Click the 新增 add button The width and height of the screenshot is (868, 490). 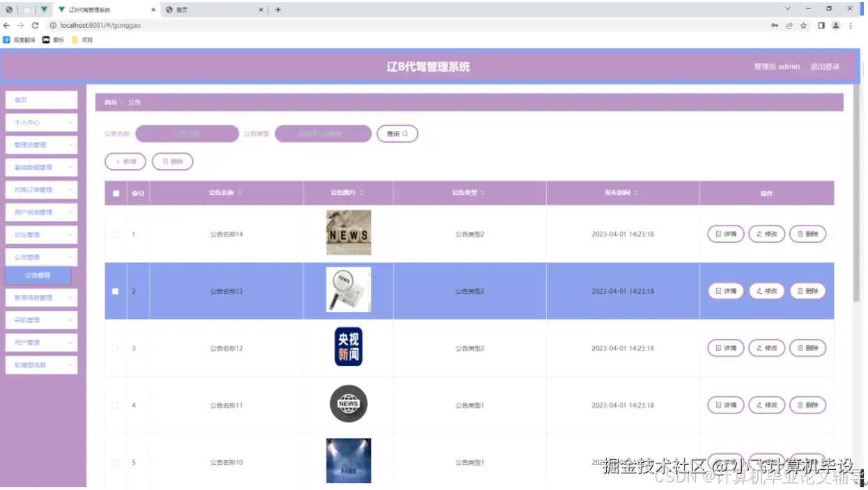[125, 161]
